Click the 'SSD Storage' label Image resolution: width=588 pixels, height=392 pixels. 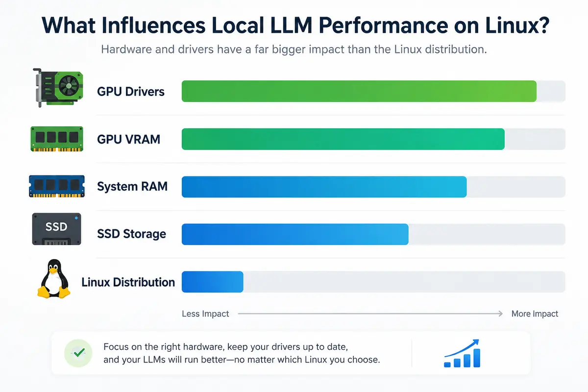[x=132, y=234]
